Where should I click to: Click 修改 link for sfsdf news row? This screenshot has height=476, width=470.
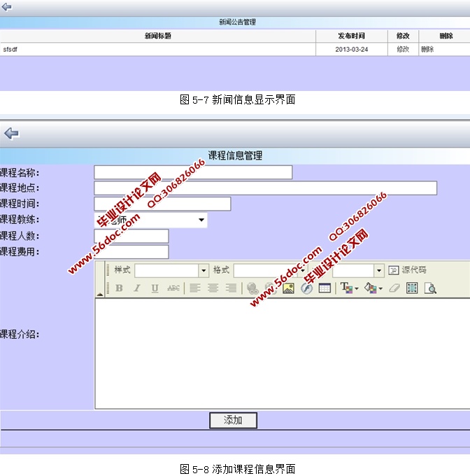point(403,50)
